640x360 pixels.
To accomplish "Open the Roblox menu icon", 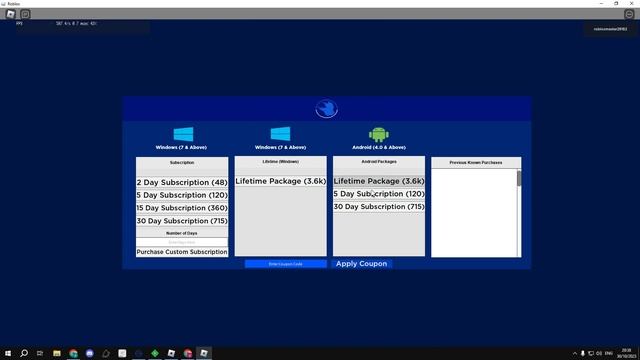I will tap(11, 14).
